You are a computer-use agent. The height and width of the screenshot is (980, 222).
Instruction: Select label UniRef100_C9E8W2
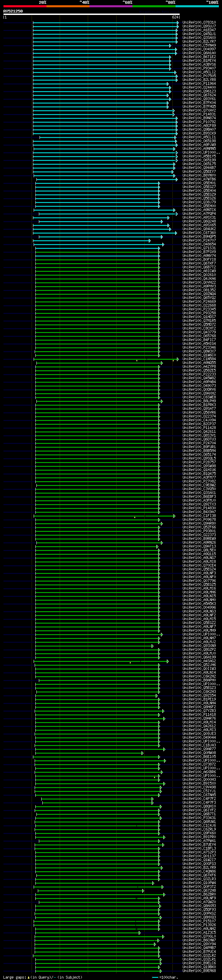pos(199,485)
